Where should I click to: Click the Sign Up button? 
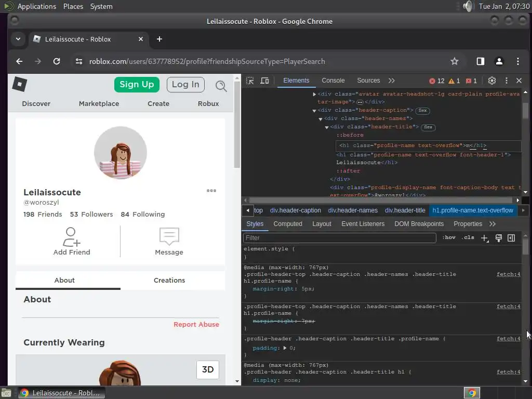point(137,85)
